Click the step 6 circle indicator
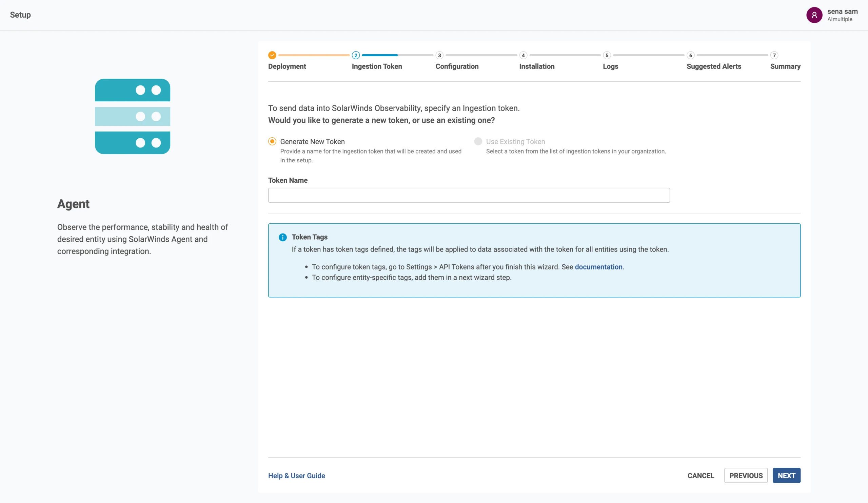The height and width of the screenshot is (503, 868). (x=691, y=55)
